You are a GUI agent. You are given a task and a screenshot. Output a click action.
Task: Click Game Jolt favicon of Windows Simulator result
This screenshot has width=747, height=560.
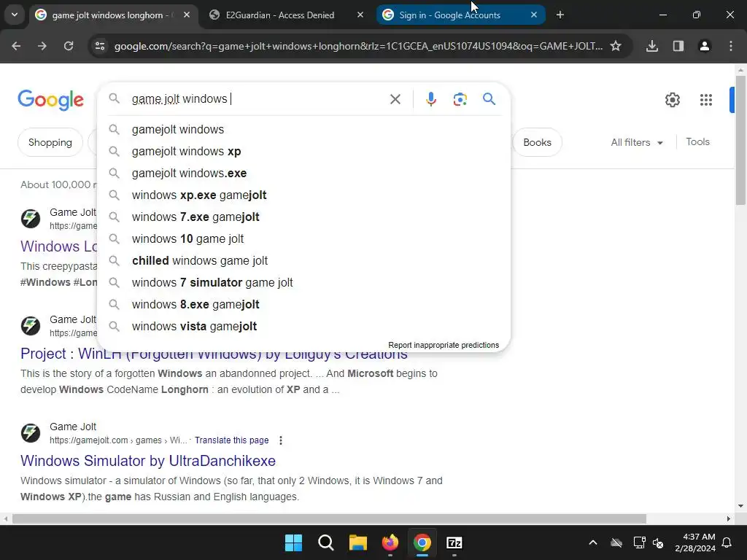[x=31, y=433]
